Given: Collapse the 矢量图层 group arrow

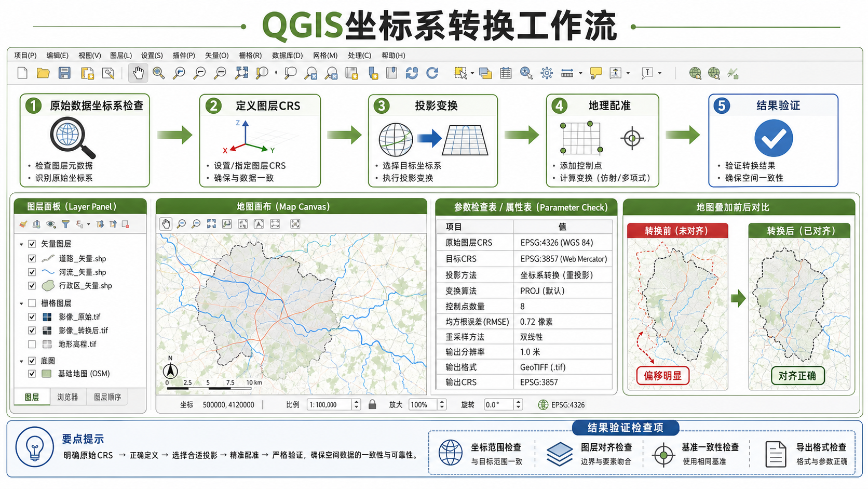Looking at the screenshot, I should [x=21, y=244].
